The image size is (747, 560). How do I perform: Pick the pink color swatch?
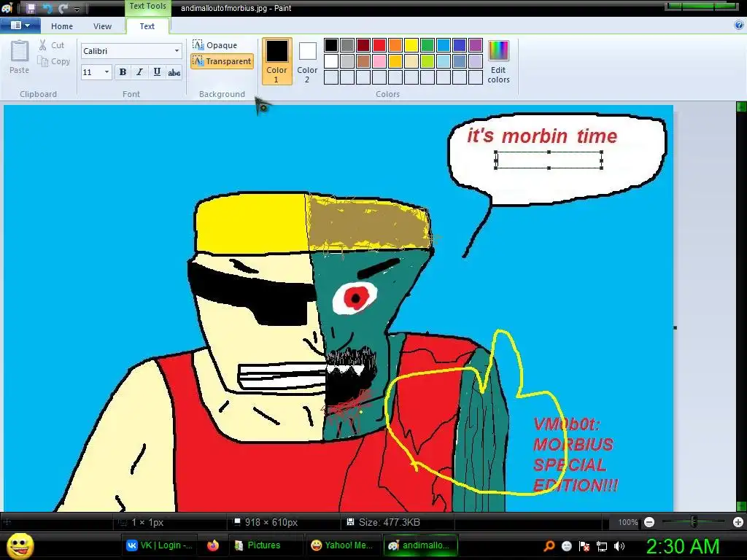pyautogui.click(x=379, y=61)
